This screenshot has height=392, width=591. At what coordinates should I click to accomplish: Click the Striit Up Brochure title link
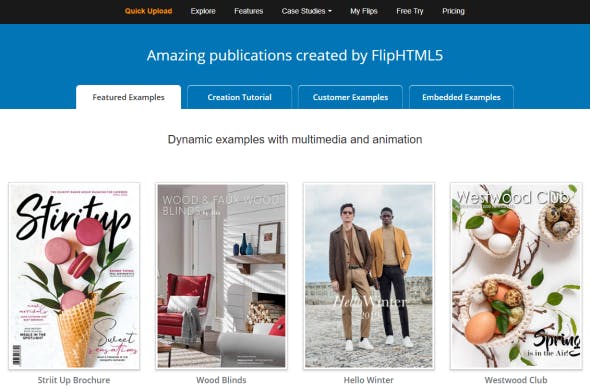(74, 380)
